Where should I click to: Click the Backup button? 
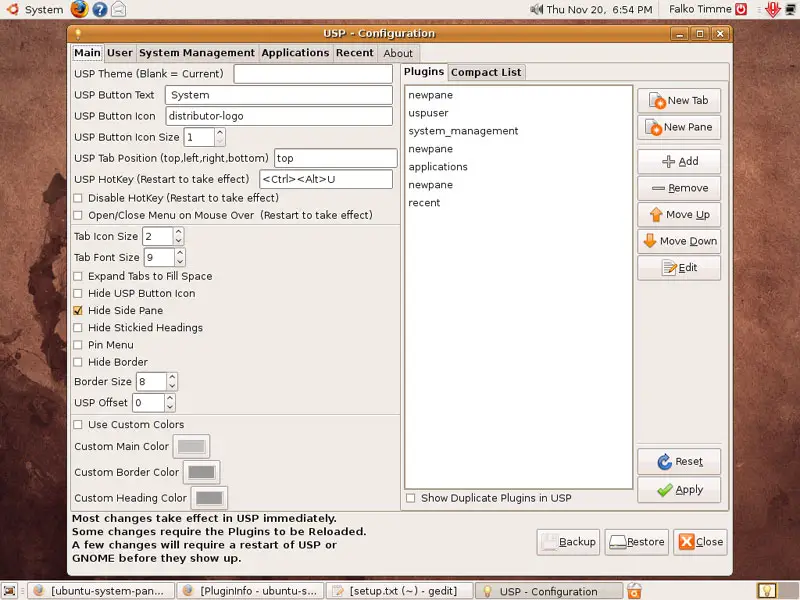568,542
